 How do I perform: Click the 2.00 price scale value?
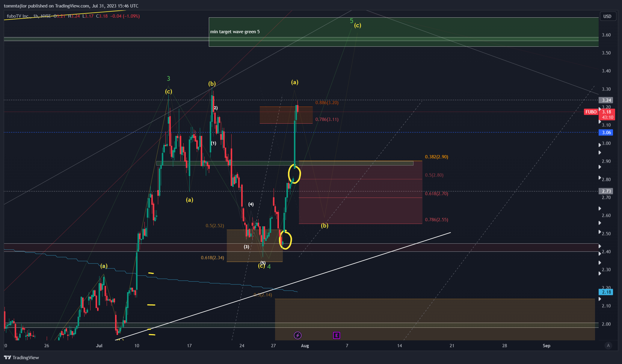click(606, 324)
